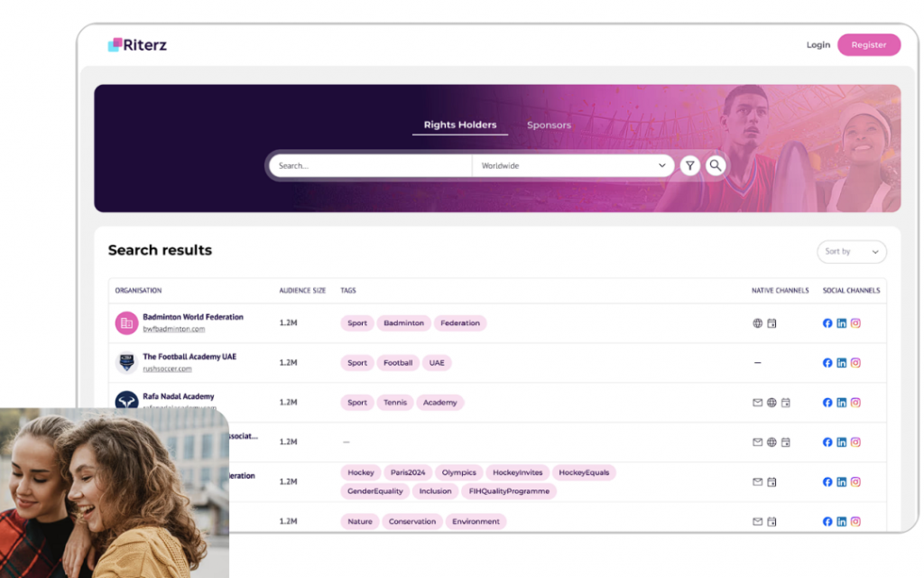Click the Riterz logo

(x=137, y=45)
